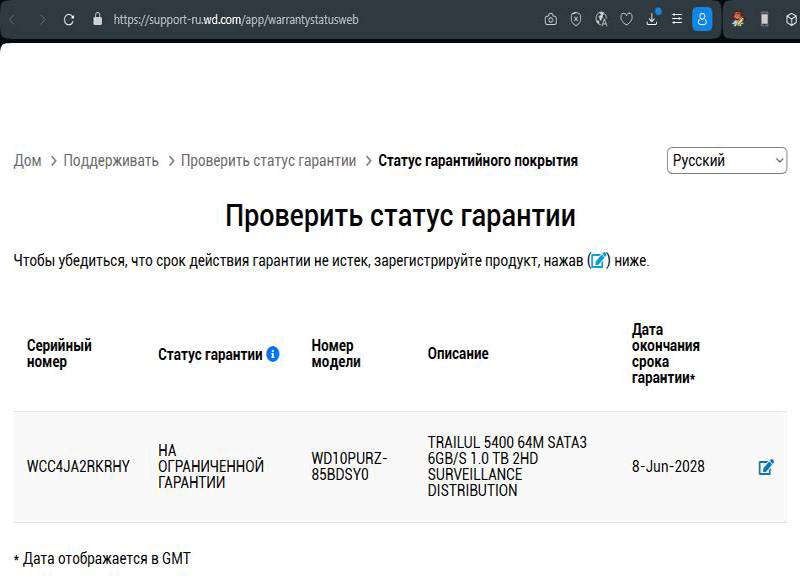Screen dimensions: 800x586
Task: Go to the Дом breadcrumb link
Action: click(28, 161)
